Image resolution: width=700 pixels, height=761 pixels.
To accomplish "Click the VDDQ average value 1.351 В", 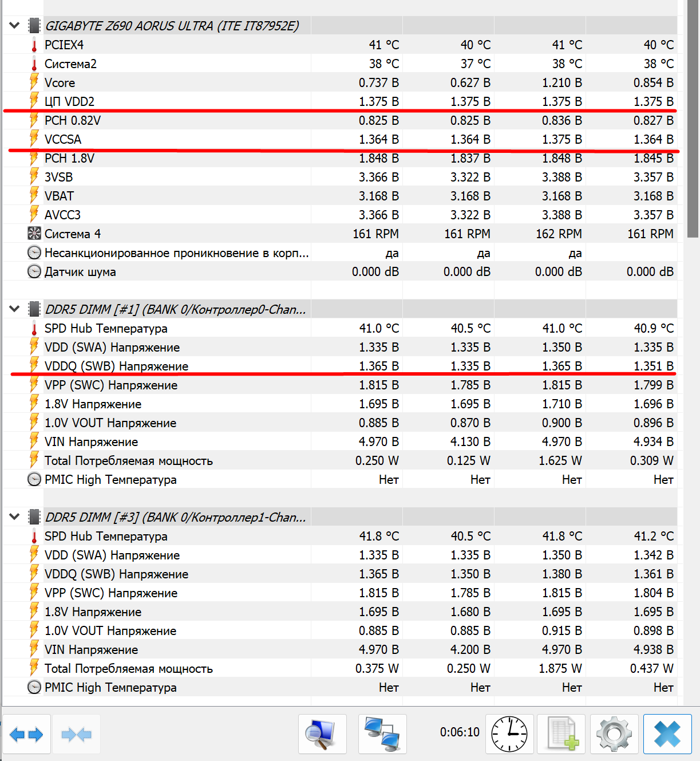I will point(654,366).
